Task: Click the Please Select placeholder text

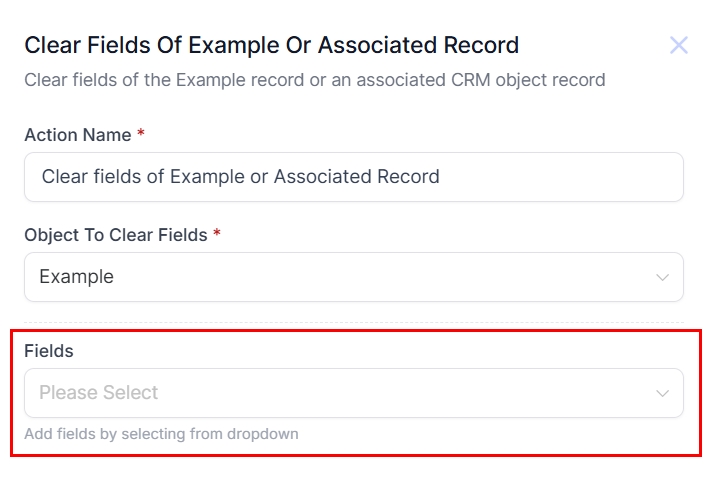Action: point(98,393)
